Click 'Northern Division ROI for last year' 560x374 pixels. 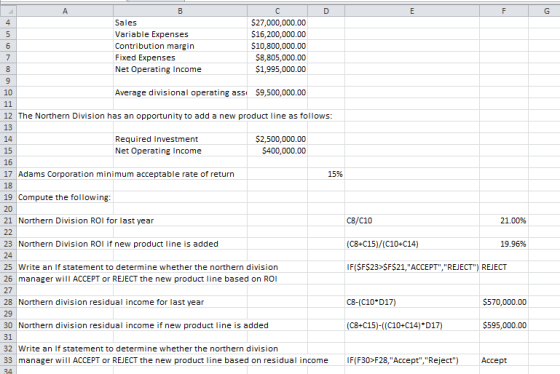click(x=86, y=220)
